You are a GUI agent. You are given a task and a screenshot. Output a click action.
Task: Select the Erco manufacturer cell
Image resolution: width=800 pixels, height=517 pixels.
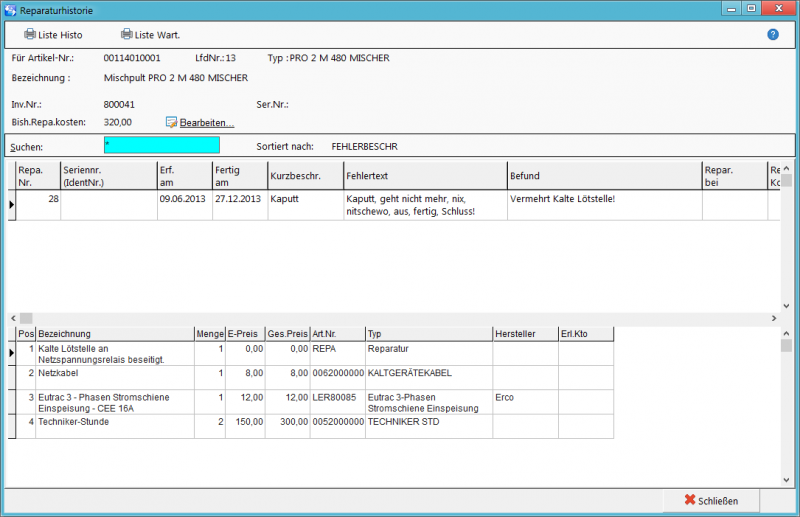(x=526, y=402)
